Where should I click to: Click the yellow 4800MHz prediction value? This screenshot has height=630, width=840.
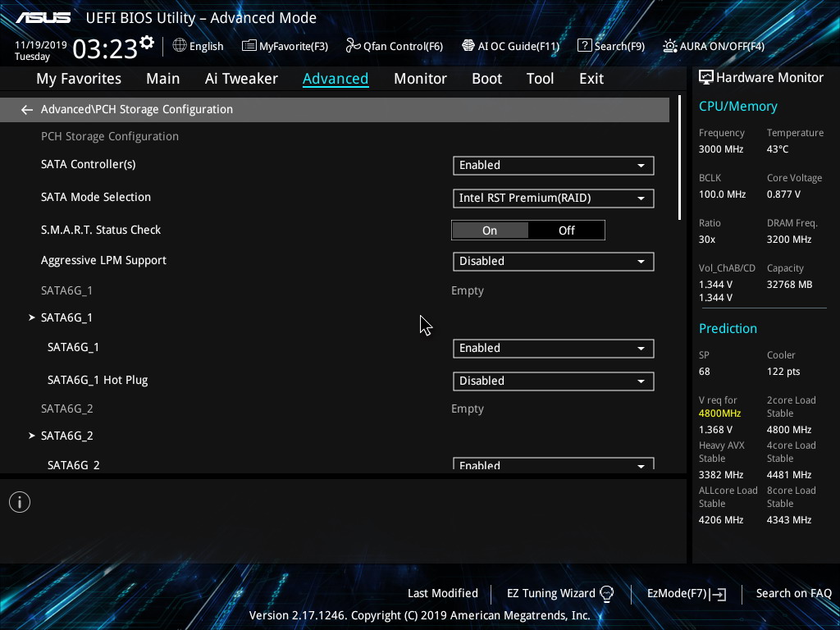[x=719, y=413]
